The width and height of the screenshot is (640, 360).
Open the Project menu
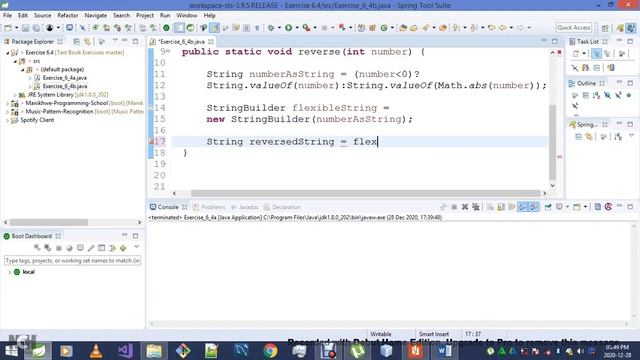[145, 16]
